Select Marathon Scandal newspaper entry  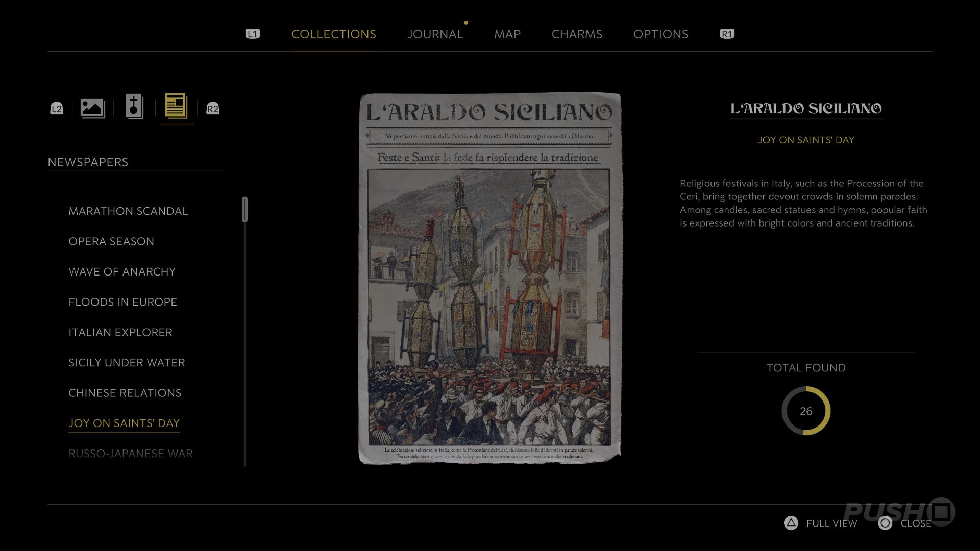(128, 211)
